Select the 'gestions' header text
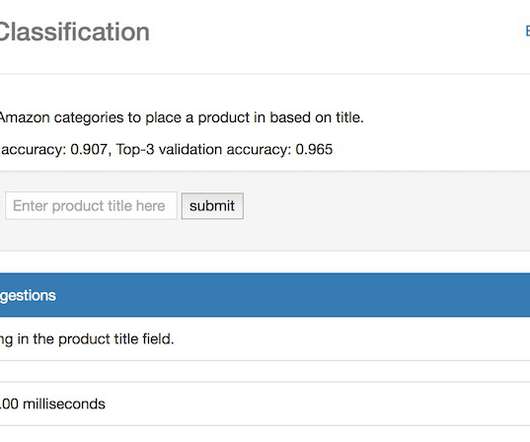The height and width of the screenshot is (442, 530). (x=28, y=296)
